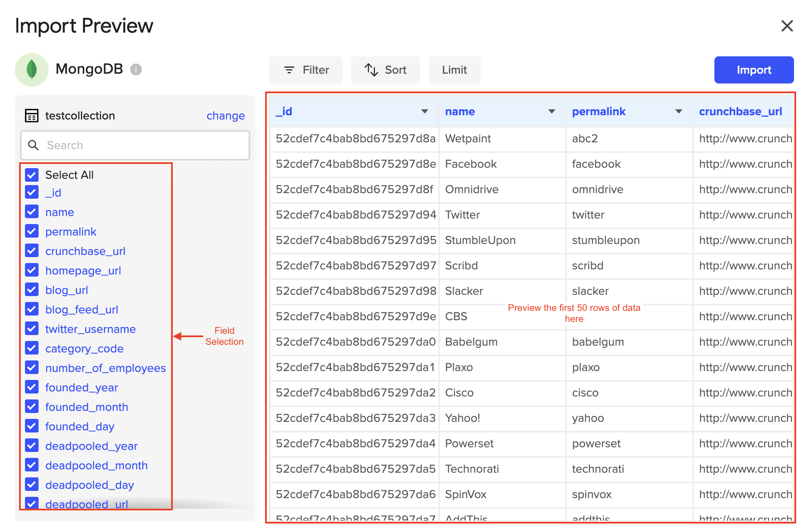Click the filter lines icon

click(289, 70)
